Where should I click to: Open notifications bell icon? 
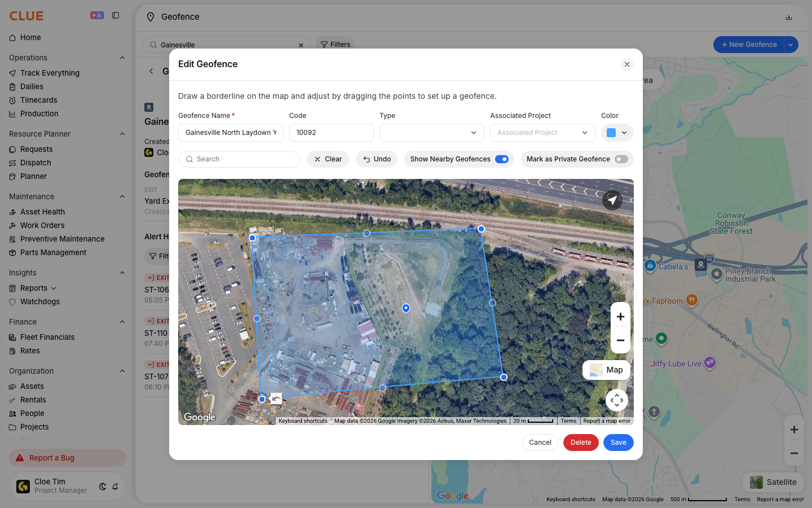tap(115, 487)
